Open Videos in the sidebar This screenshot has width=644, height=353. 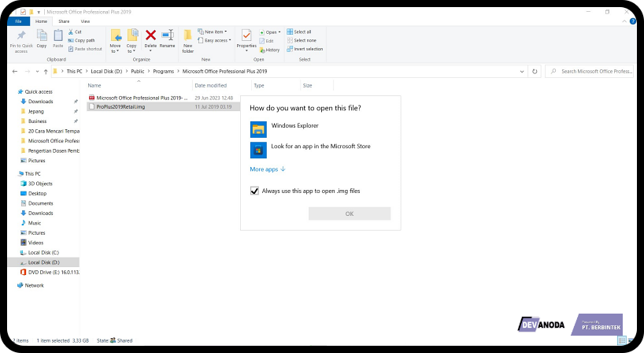click(35, 243)
